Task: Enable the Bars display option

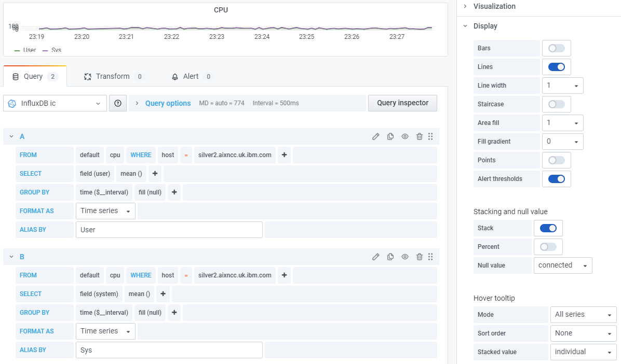Action: [556, 48]
